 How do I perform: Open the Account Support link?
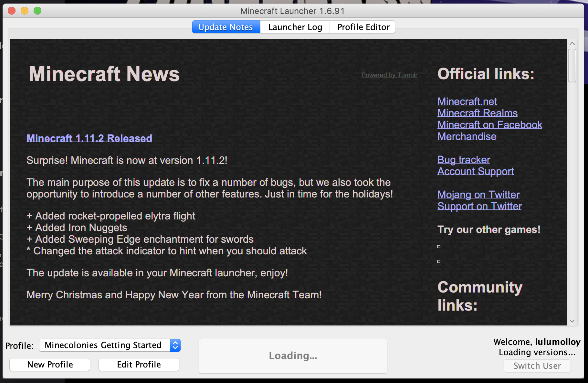[476, 171]
